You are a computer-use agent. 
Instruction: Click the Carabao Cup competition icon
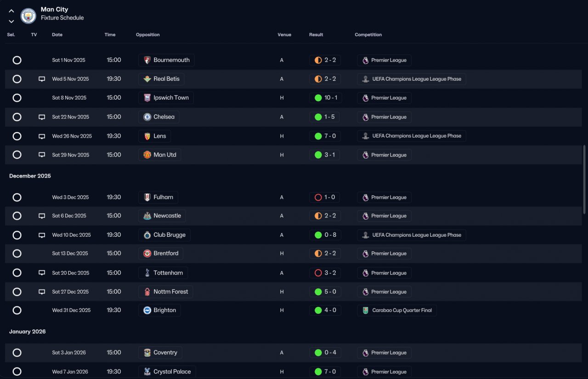tap(366, 311)
